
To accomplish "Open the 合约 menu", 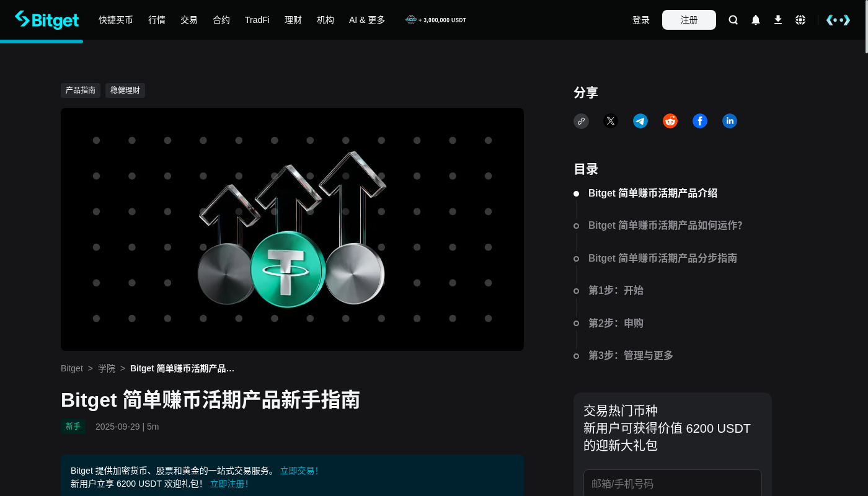I will click(221, 20).
